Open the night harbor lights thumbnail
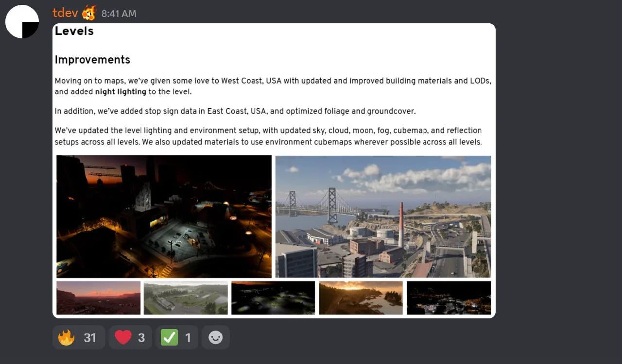Image resolution: width=622 pixels, height=364 pixels. click(449, 298)
